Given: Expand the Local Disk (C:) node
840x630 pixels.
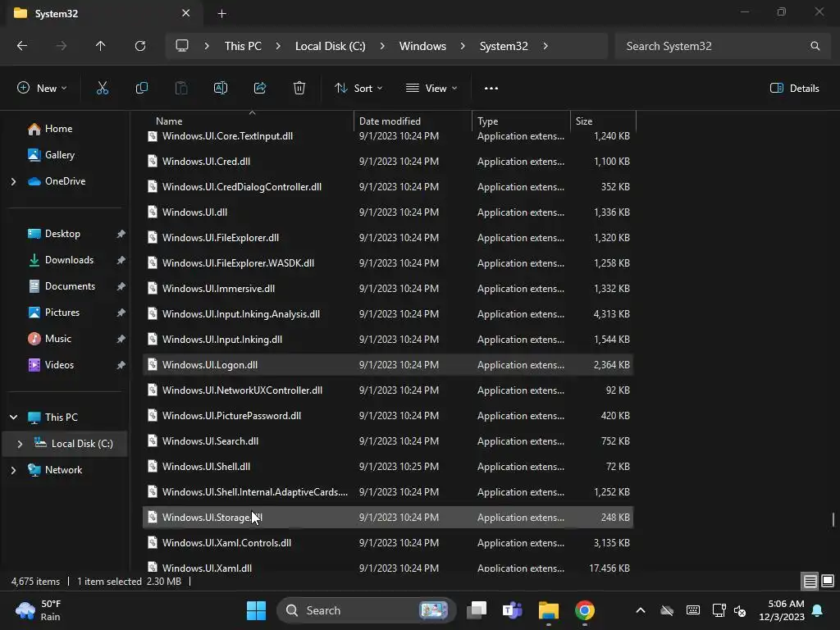Looking at the screenshot, I should tap(20, 444).
